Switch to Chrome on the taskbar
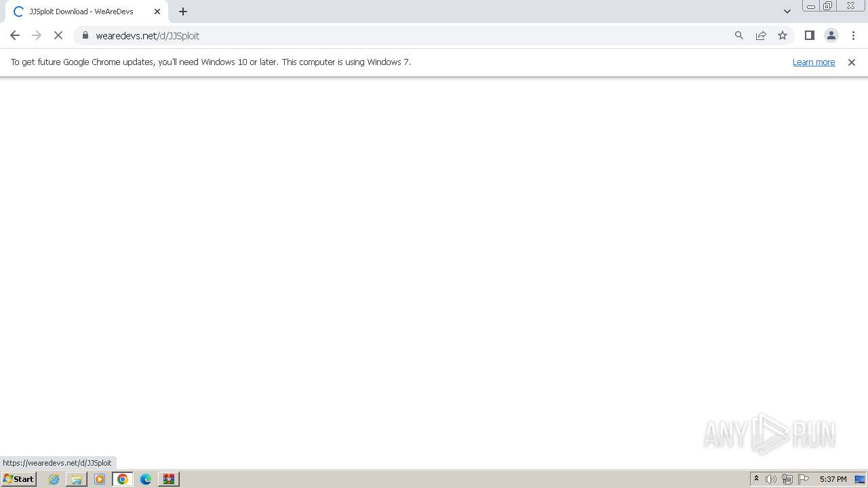This screenshot has height=488, width=868. [x=123, y=479]
